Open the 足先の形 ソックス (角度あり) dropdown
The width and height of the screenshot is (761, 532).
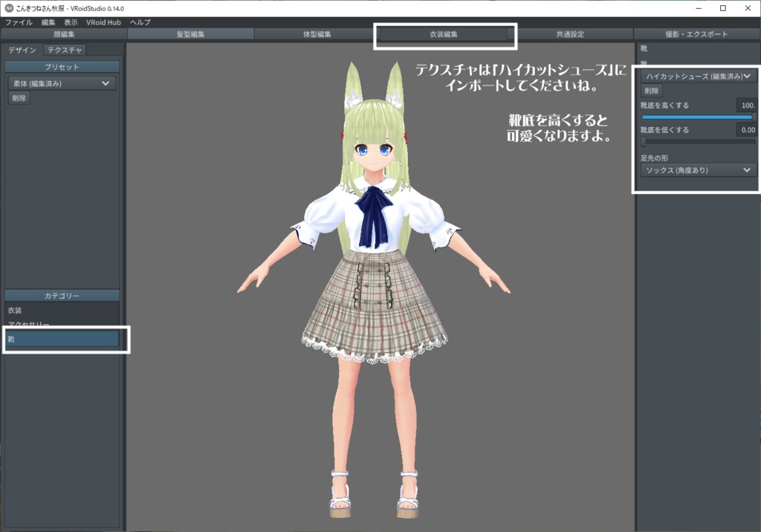(x=697, y=171)
